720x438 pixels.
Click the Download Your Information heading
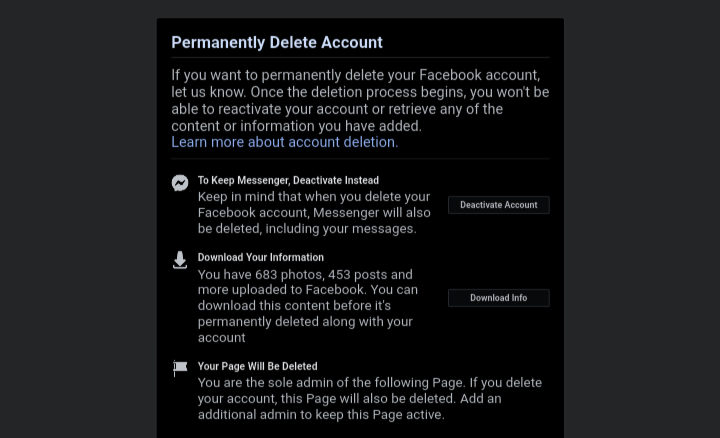[260, 257]
